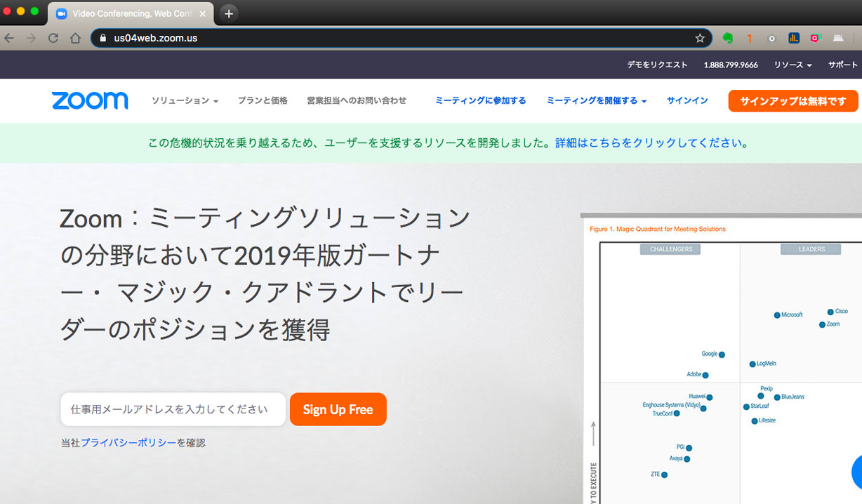Screen dimensions: 862x504
Task: Open the プライバシーポリシー link
Action: [x=128, y=443]
